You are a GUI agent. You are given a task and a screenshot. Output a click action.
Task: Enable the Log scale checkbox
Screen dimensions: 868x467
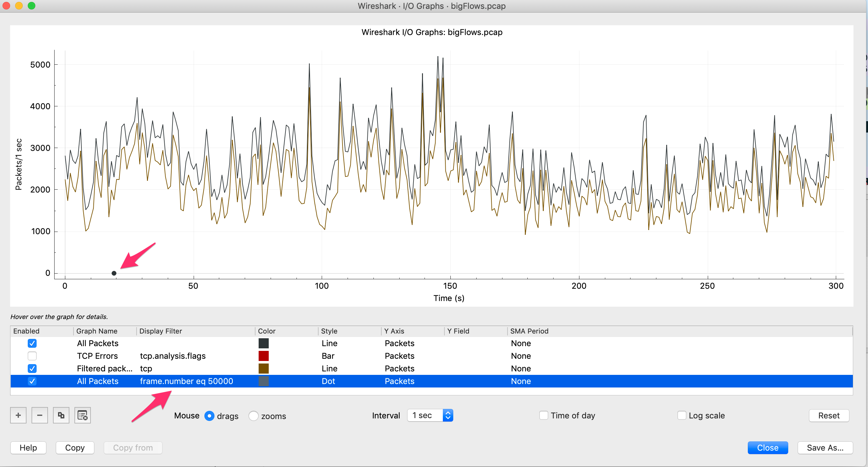click(x=682, y=415)
